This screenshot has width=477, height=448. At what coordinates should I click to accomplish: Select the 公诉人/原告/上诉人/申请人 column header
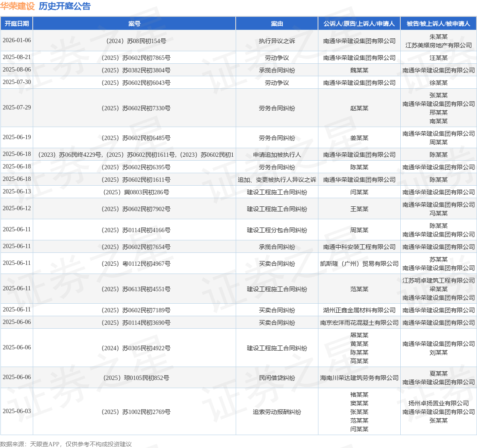(x=359, y=24)
